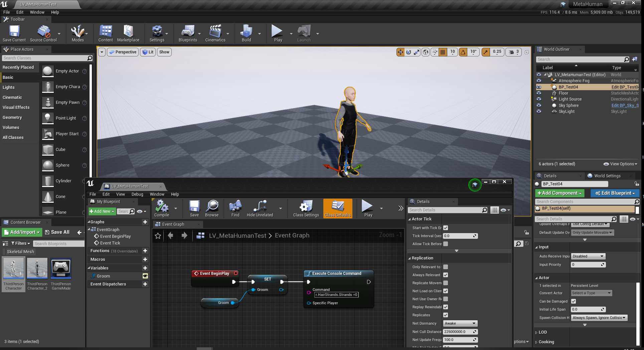Toggle Can be Damaged checkbox

coord(574,301)
